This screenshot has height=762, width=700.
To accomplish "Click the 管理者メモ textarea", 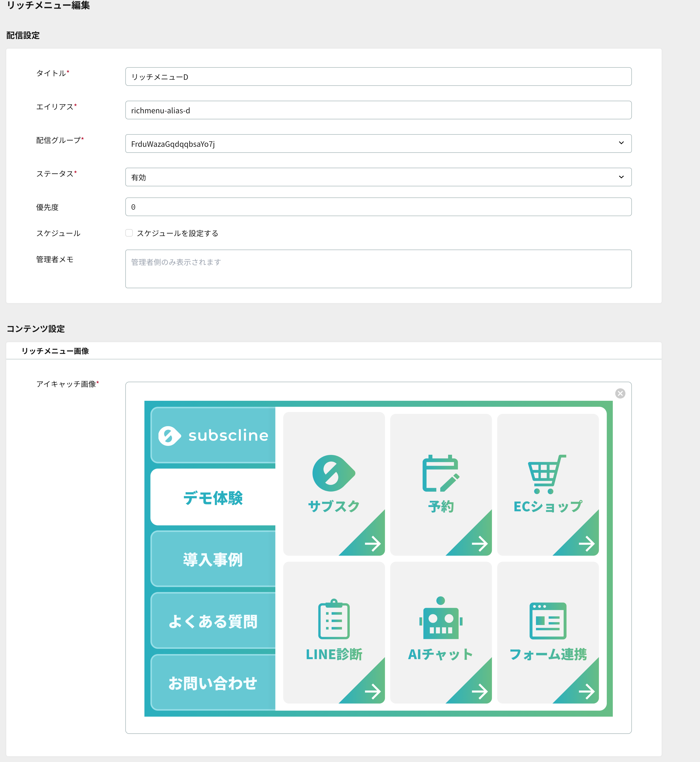I will [378, 269].
